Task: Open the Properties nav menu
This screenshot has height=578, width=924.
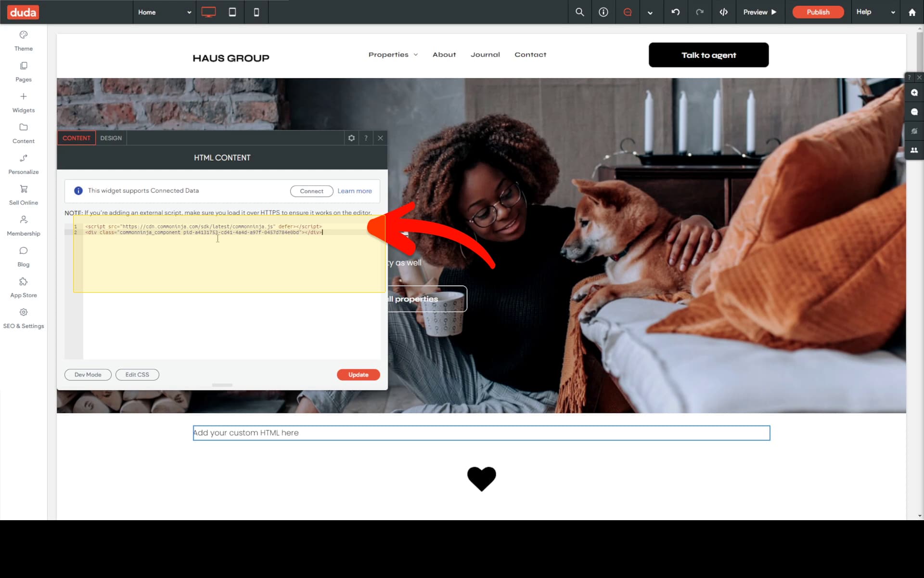Action: point(393,54)
